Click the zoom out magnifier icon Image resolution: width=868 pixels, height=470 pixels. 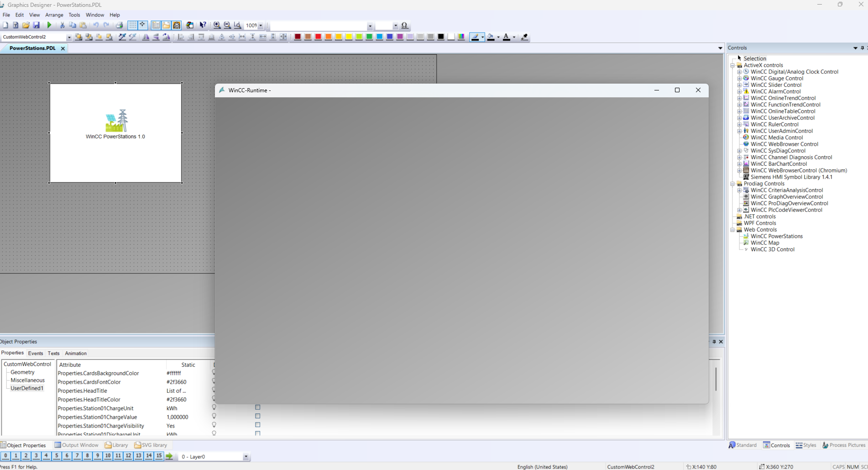pos(227,26)
